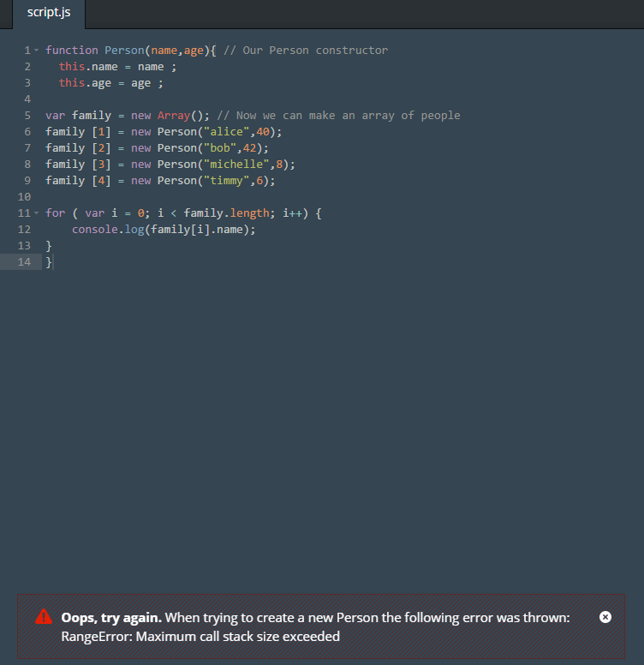Collapse the for loop fold arrow on line 11
Image resolution: width=644 pixels, height=665 pixels.
tap(37, 213)
